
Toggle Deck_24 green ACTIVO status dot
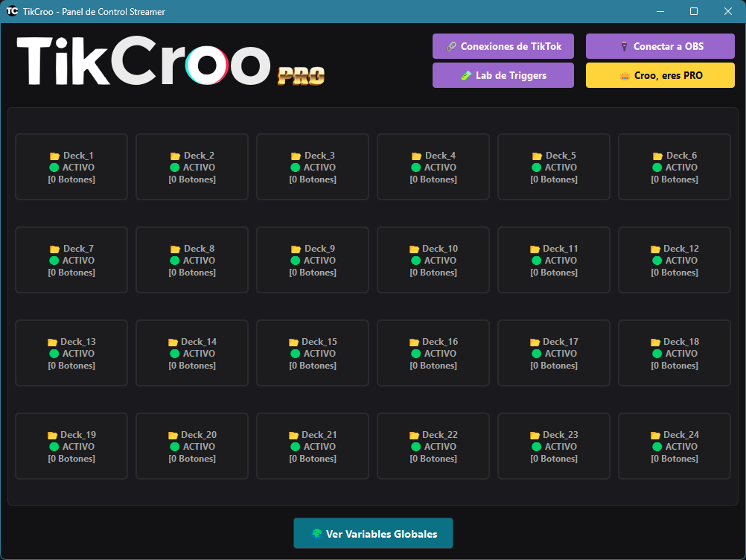point(657,447)
